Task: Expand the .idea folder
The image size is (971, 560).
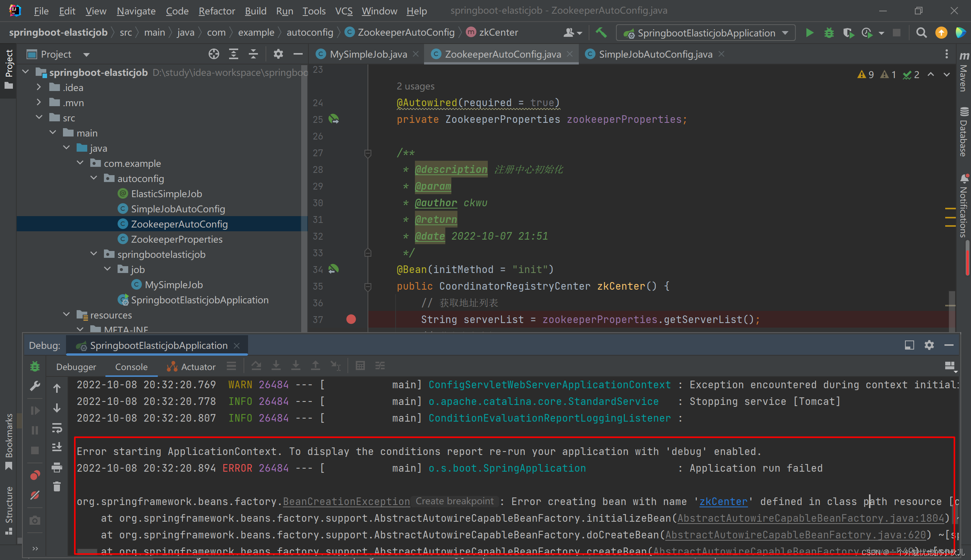Action: (38, 87)
